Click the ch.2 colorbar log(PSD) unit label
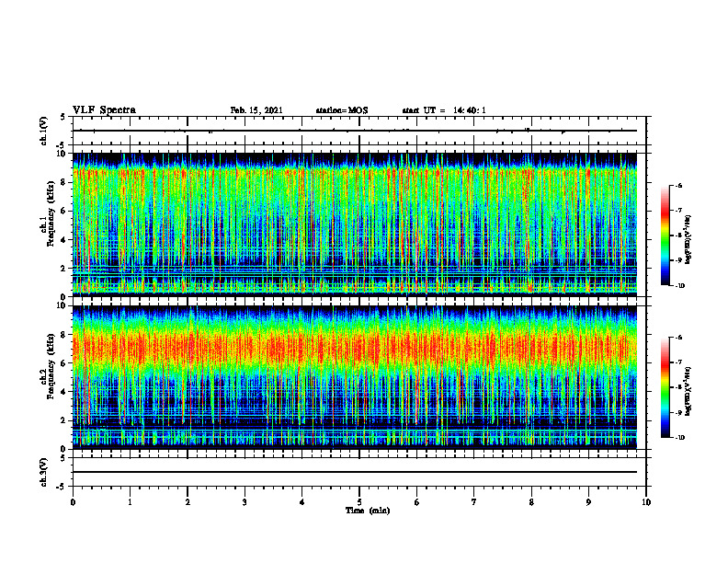This screenshot has height=563, width=728. 688,391
